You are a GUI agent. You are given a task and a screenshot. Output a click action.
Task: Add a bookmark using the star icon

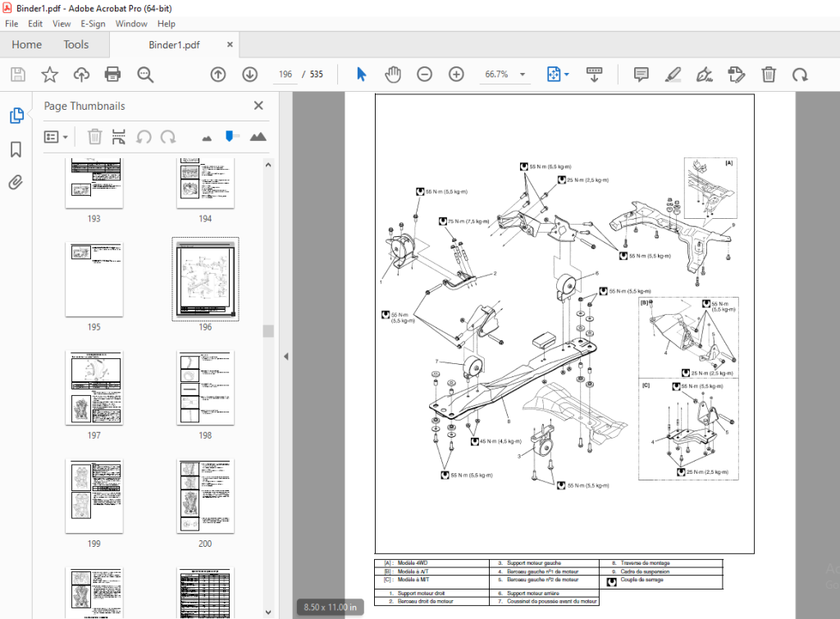(50, 75)
